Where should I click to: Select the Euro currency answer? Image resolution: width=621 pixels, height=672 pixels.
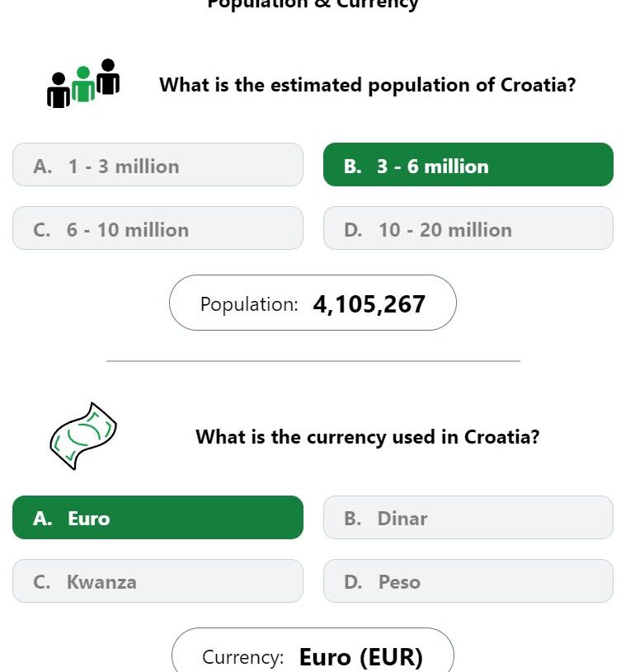[158, 517]
